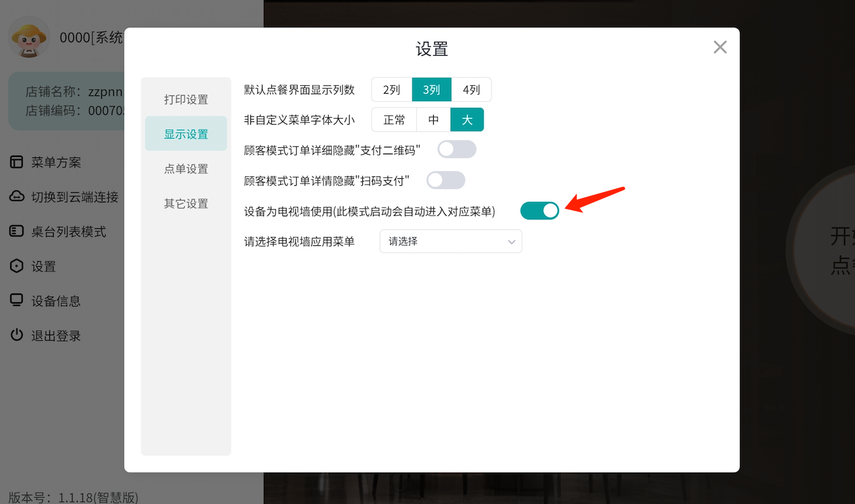The image size is (855, 504).
Task: Disable the 设备为电视墙使用 switch
Action: click(539, 210)
